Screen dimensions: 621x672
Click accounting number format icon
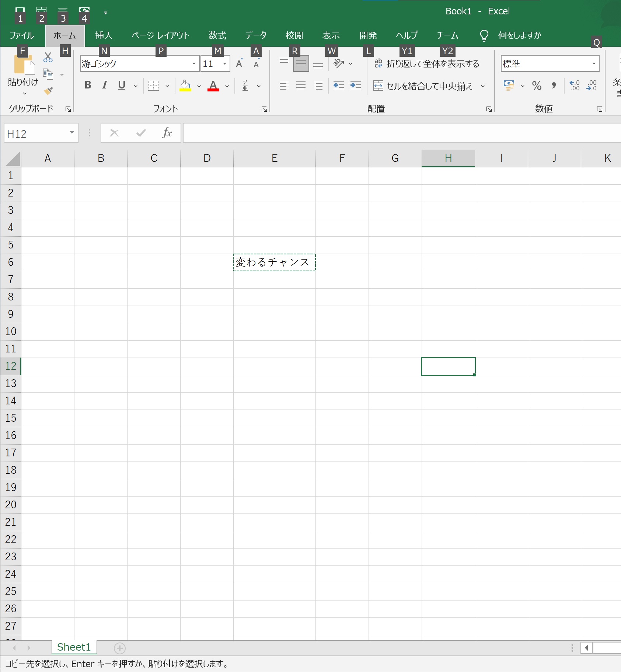point(509,86)
